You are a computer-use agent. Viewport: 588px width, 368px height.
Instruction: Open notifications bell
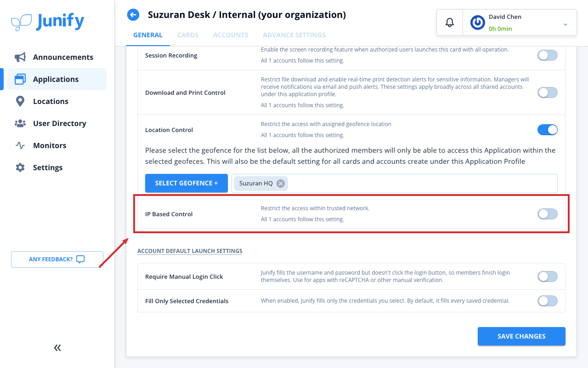pos(450,23)
